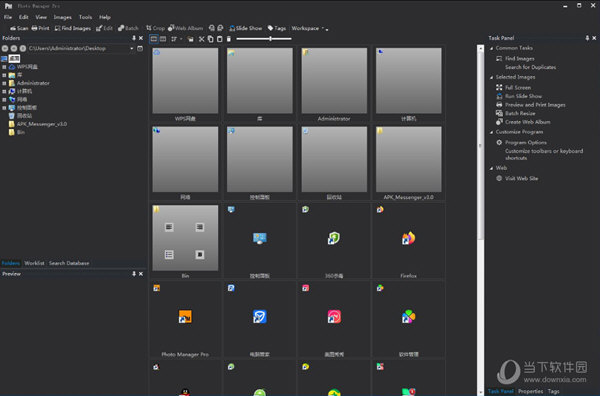
Task: Expand the 控制面板 tree node
Action: (4, 108)
